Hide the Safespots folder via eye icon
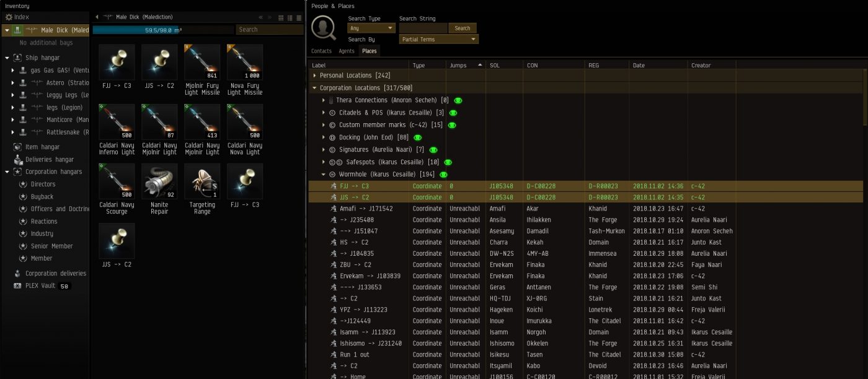 point(448,162)
